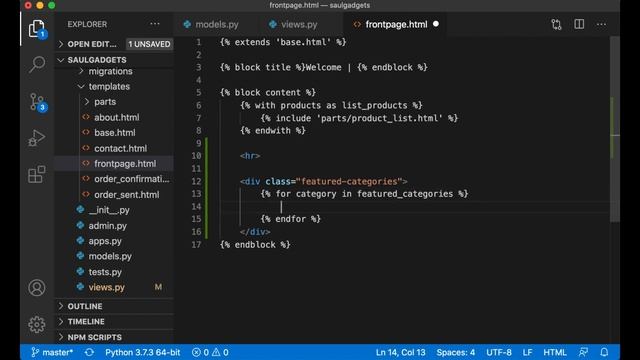Open tests.py in the file tree

tap(105, 272)
